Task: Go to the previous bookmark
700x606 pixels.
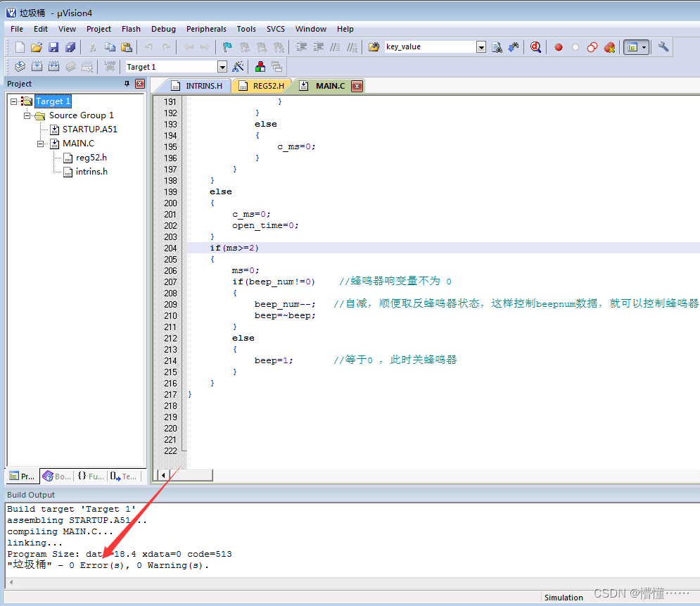Action: pos(245,47)
